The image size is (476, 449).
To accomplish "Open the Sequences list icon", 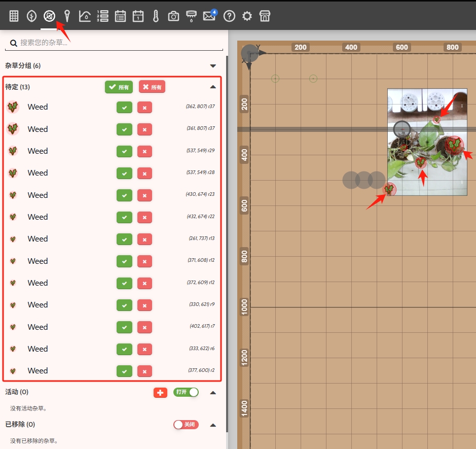I will tap(102, 16).
